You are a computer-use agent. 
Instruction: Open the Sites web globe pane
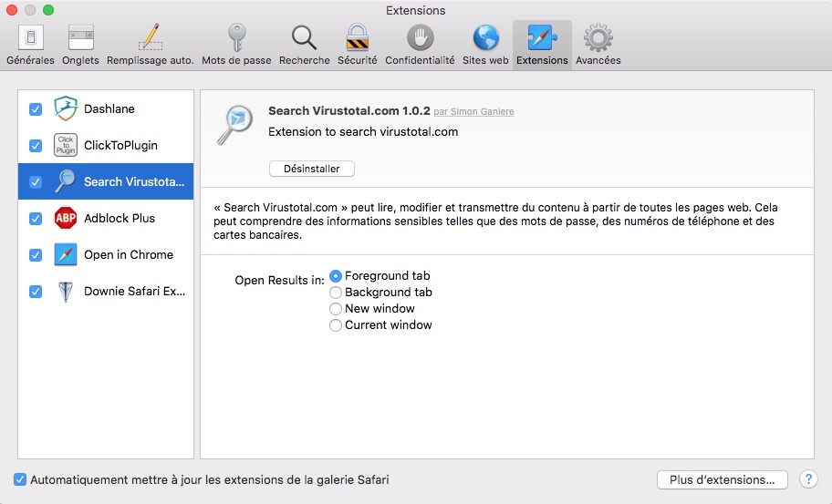tap(485, 45)
